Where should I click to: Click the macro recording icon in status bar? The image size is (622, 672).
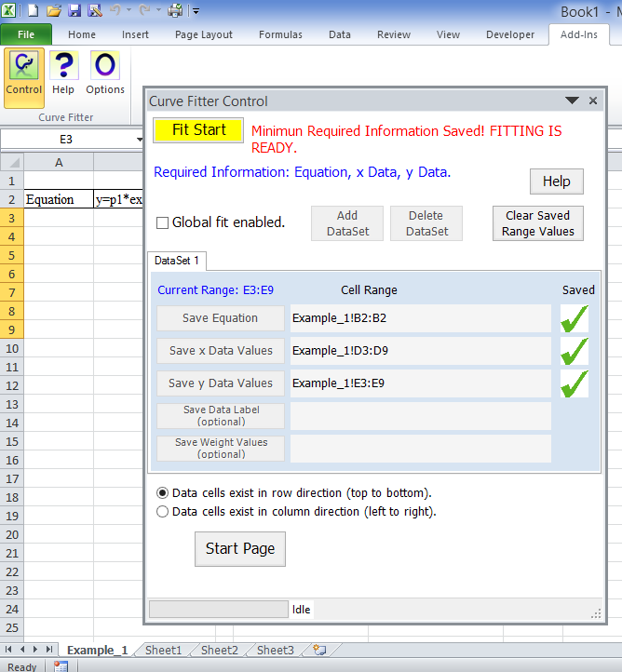pyautogui.click(x=61, y=666)
